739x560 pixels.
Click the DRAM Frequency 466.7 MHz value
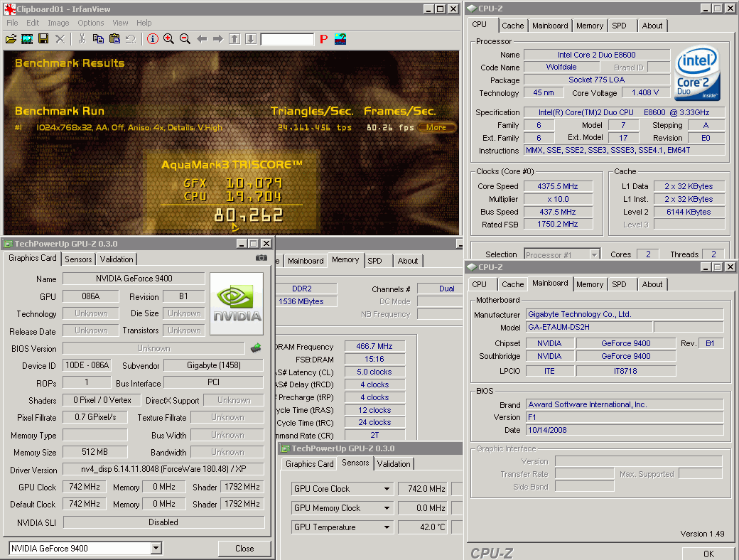click(x=374, y=346)
